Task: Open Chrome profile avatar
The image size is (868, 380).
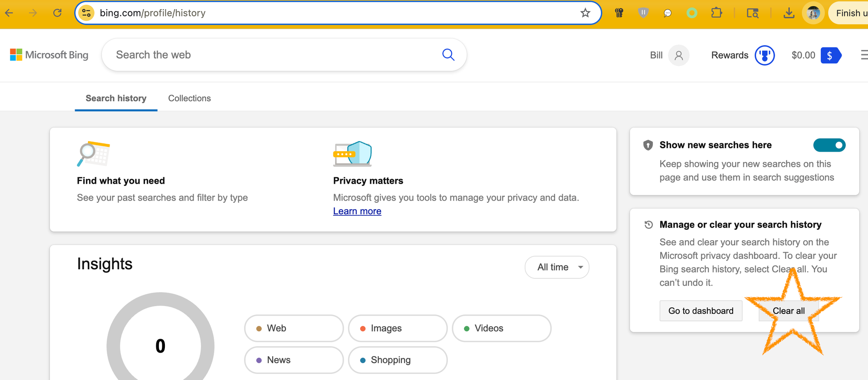Action: 813,13
